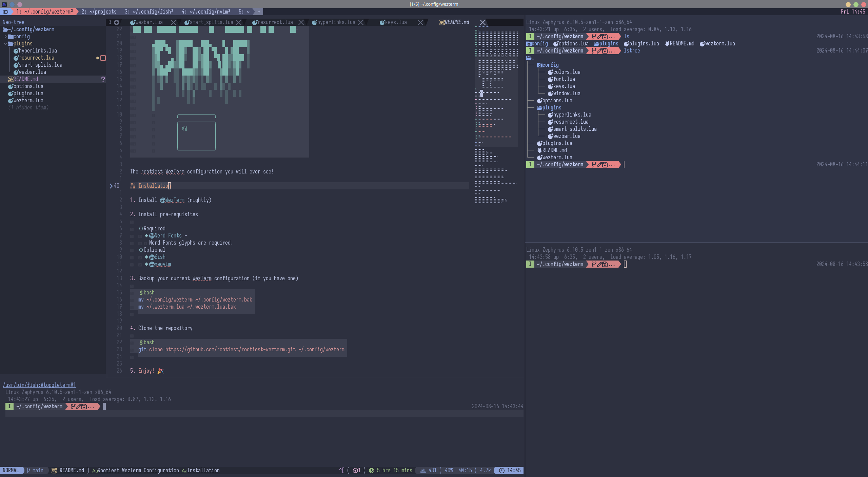Viewport: 868px width, 477px height.
Task: Click the word-count icon before 431
Action: coord(423,470)
